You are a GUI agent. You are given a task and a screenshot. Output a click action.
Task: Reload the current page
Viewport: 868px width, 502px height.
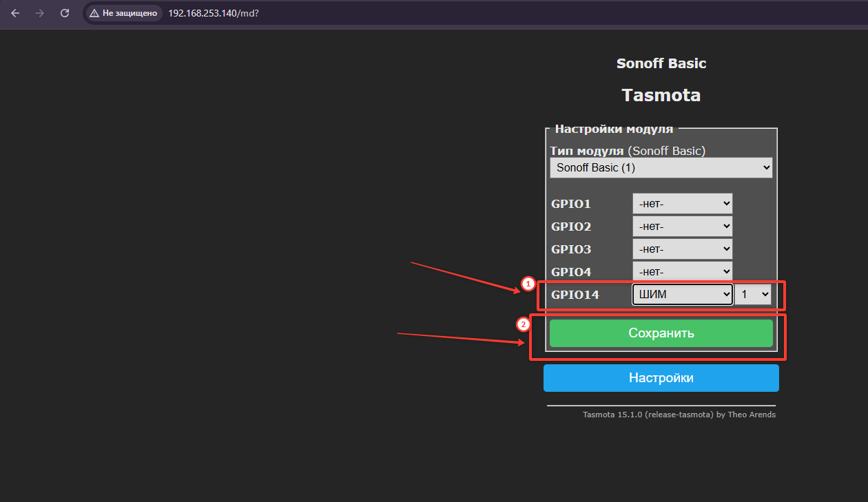click(65, 13)
